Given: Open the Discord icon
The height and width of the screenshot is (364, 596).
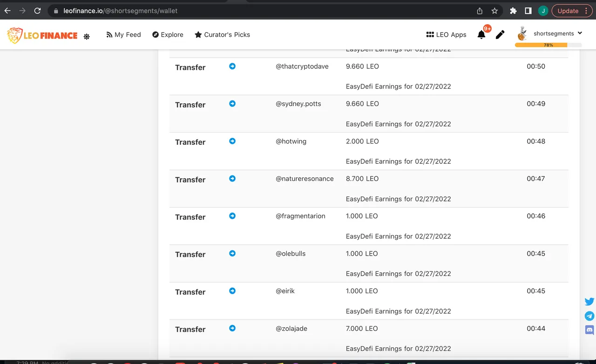Looking at the screenshot, I should click(589, 330).
